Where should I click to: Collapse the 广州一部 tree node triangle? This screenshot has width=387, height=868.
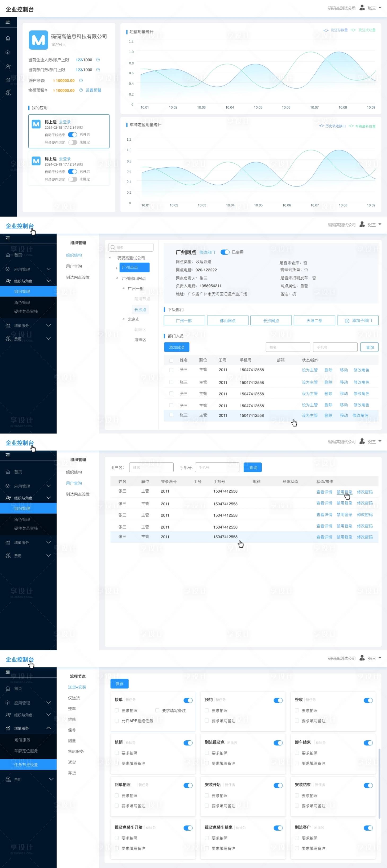pyautogui.click(x=123, y=288)
